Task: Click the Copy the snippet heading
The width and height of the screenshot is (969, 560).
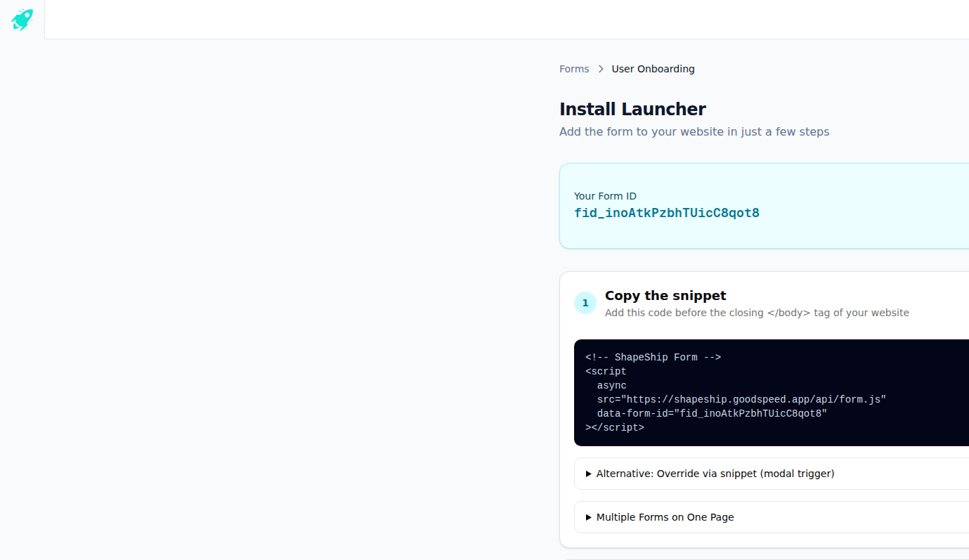Action: tap(665, 295)
